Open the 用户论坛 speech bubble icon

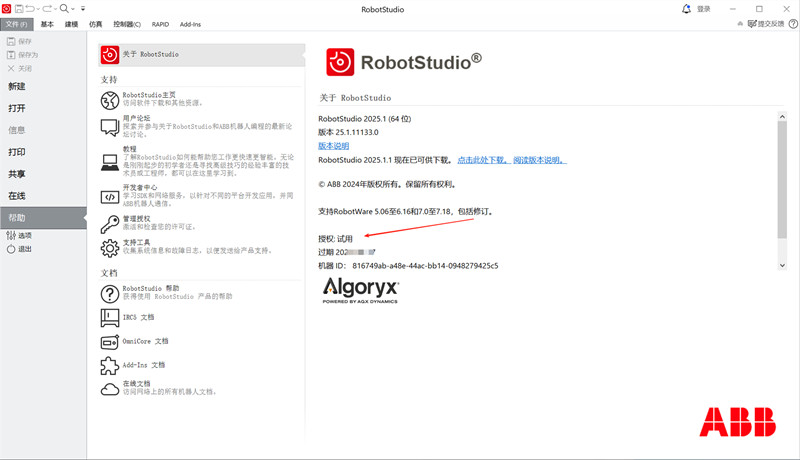[110, 127]
